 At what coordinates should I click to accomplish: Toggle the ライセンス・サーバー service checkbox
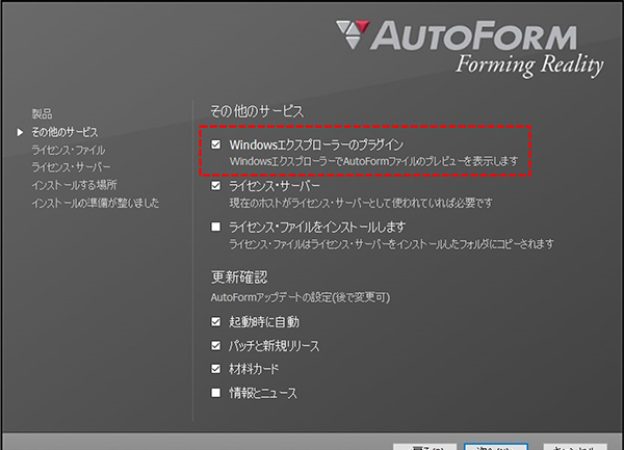coord(216,186)
